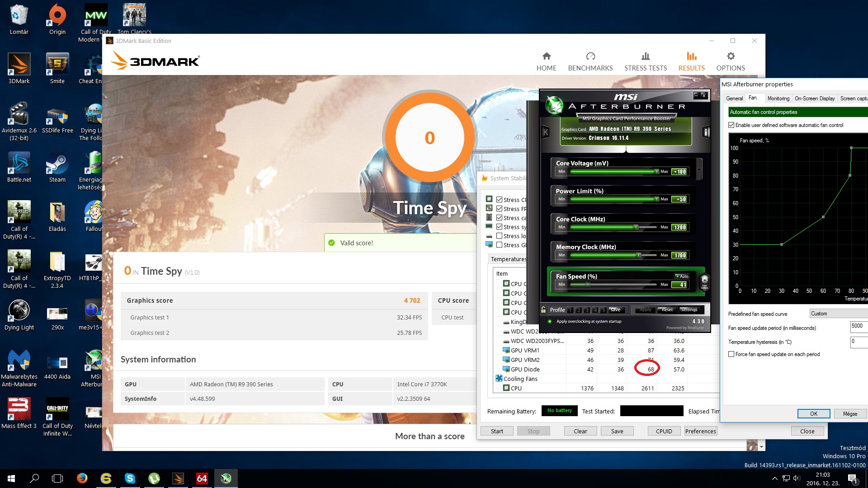Image resolution: width=868 pixels, height=488 pixels.
Task: Open the Temperatures tab in stability test
Action: click(x=508, y=259)
